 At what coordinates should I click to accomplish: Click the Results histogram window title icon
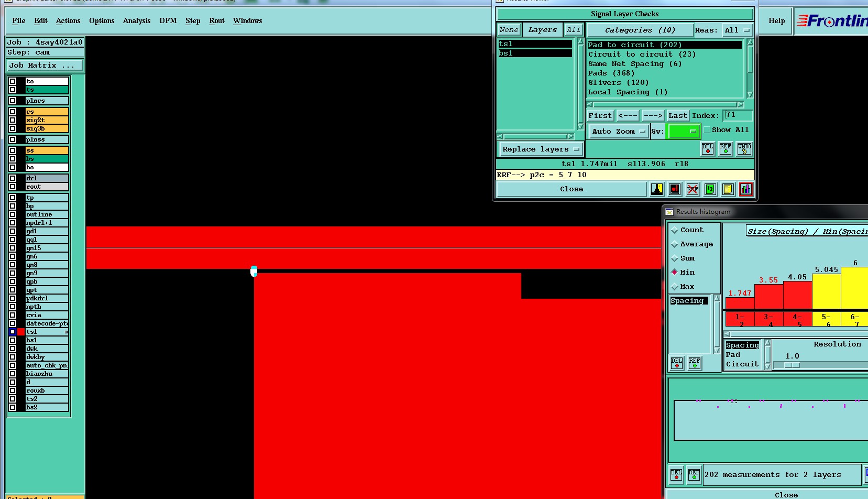[669, 212]
